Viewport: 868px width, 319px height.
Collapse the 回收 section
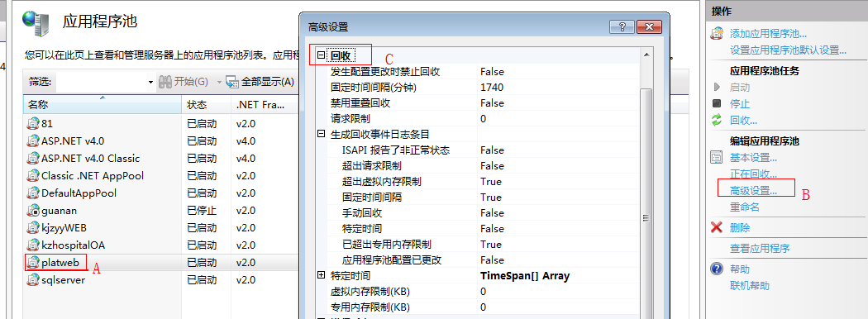(x=321, y=55)
